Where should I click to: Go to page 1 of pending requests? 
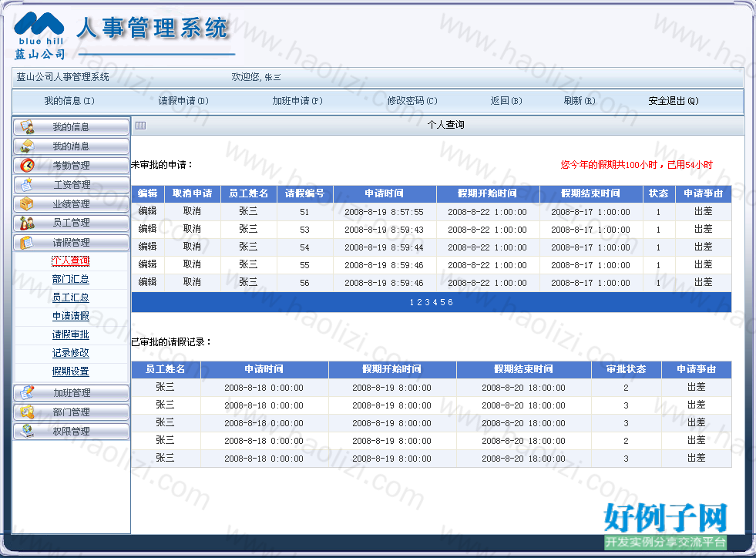click(x=412, y=302)
